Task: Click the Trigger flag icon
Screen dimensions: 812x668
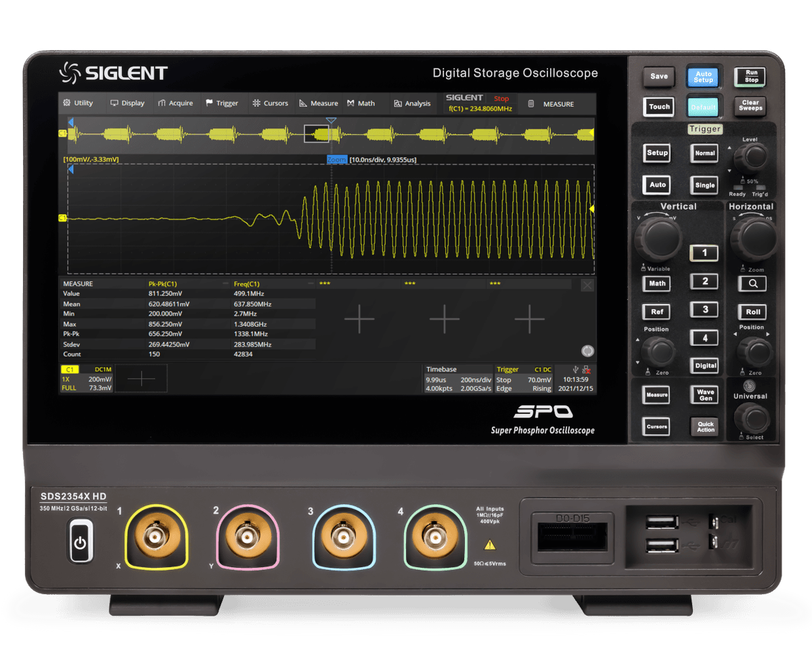Action: (x=210, y=103)
